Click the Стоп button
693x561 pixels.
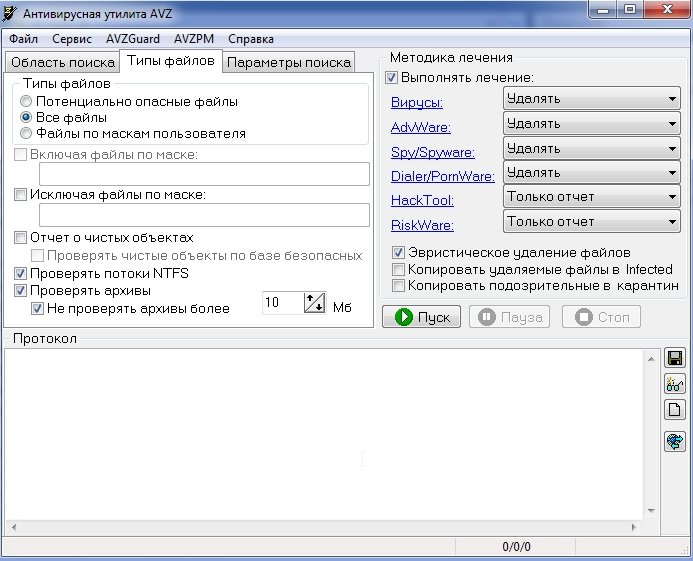point(602,317)
